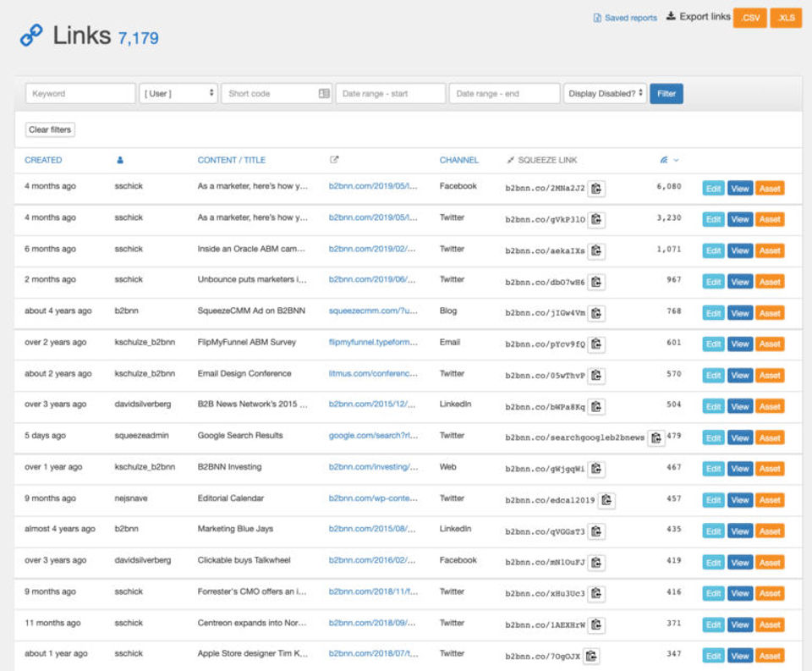This screenshot has width=812, height=671.
Task: Copy the b2bnn.co/searchgoogleb2bnews squeeze link
Action: (x=656, y=437)
